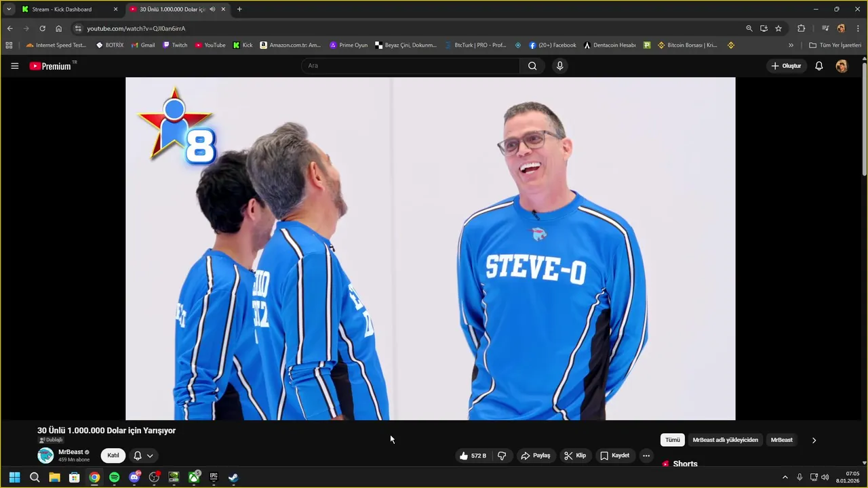Image resolution: width=868 pixels, height=488 pixels.
Task: Show next filter chips with arrow
Action: tap(814, 440)
